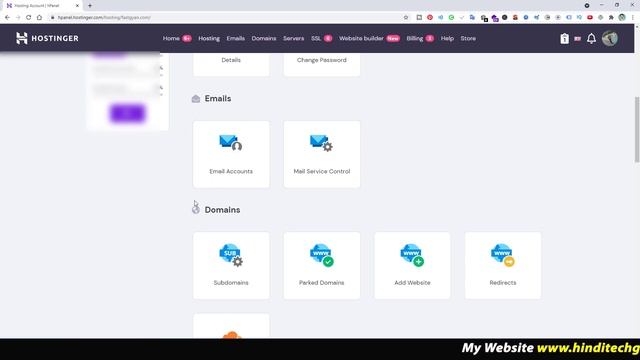The height and width of the screenshot is (360, 640).
Task: Open the Details card
Action: click(231, 64)
